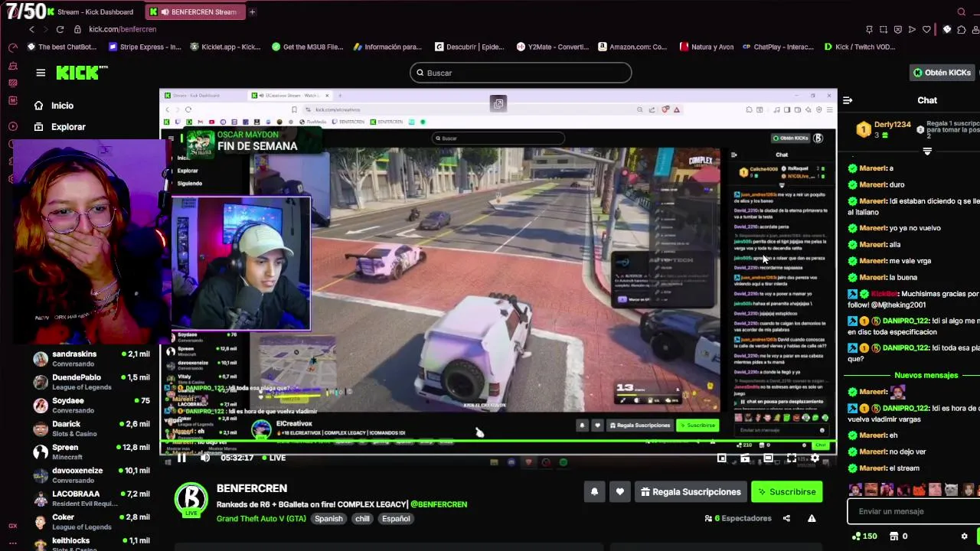
Task: Open sandraskins channel in the sidebar
Action: [x=90, y=359]
